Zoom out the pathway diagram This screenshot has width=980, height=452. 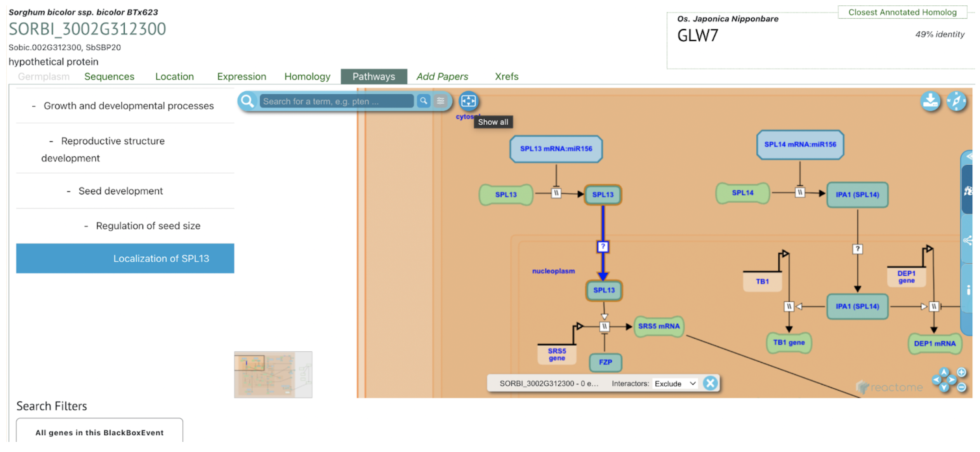click(962, 387)
